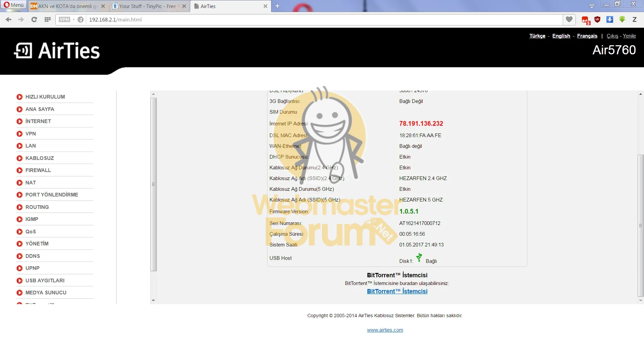Close the AirTies tab
This screenshot has height=343, width=644.
point(265,6)
